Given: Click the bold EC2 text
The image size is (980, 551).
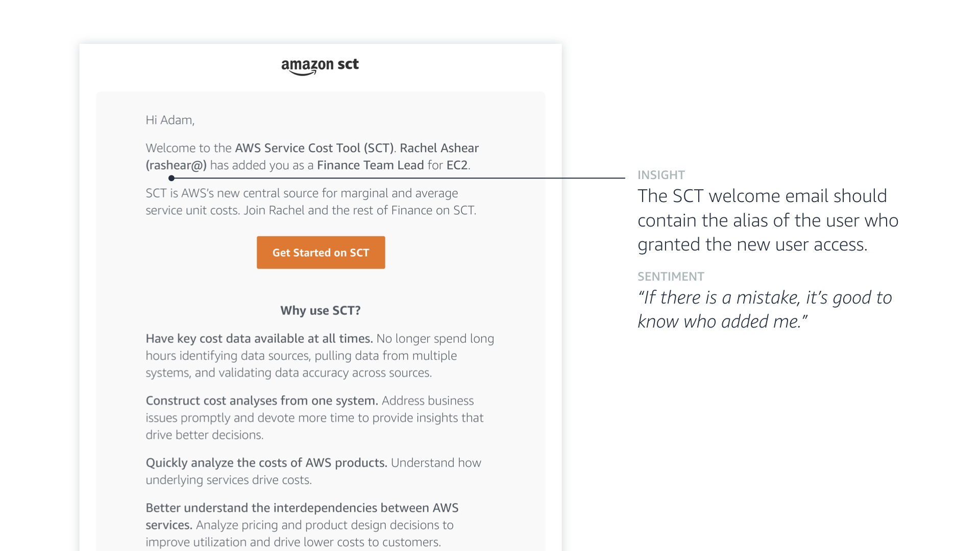Looking at the screenshot, I should coord(457,165).
